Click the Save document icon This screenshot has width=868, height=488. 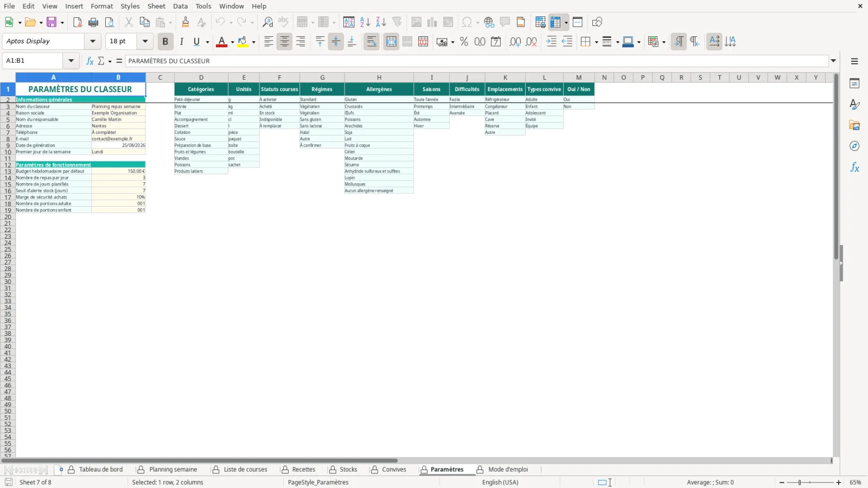[x=52, y=22]
